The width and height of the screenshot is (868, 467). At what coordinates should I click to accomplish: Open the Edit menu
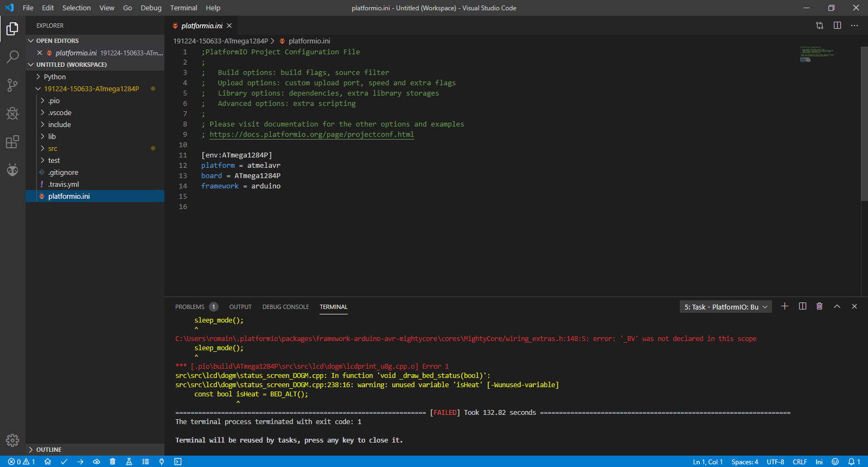[x=48, y=8]
